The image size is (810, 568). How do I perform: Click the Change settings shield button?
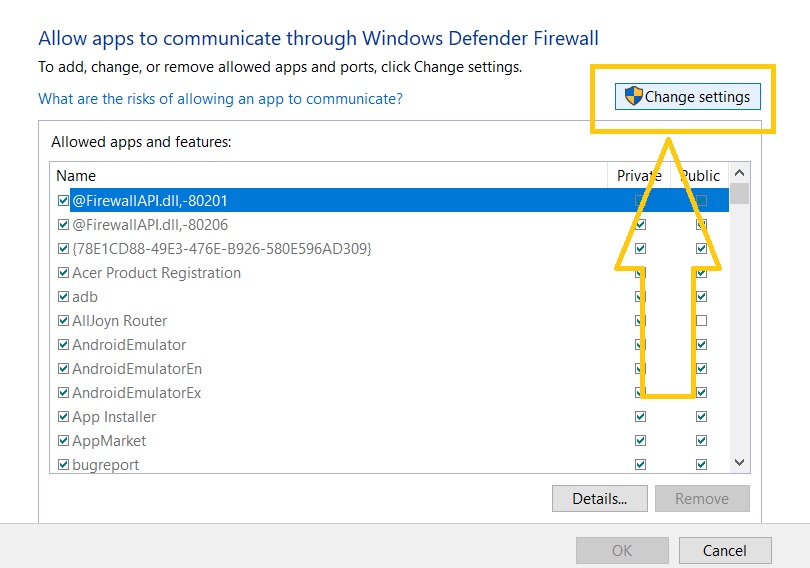(688, 97)
